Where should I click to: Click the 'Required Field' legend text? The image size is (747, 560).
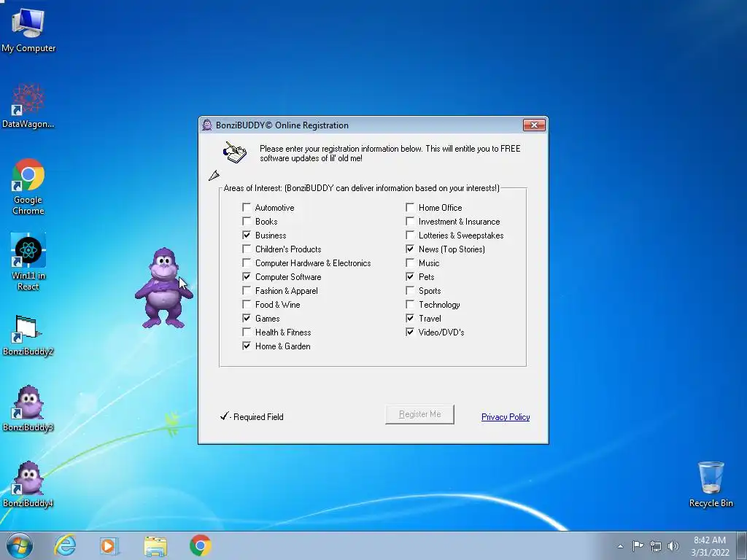point(258,416)
